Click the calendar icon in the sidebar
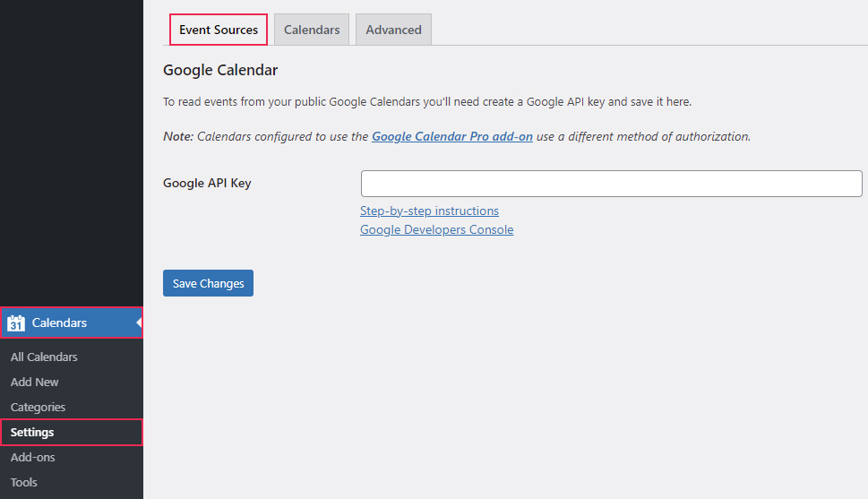 point(16,323)
